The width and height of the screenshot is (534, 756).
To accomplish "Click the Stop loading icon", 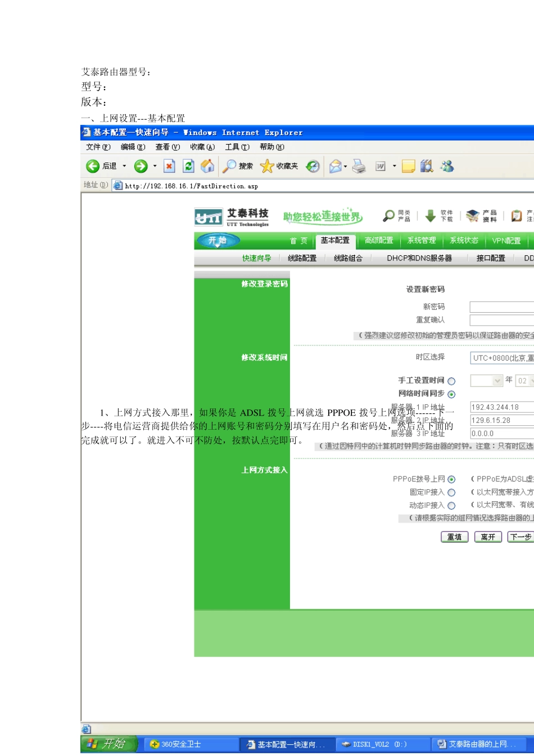I will tap(169, 166).
